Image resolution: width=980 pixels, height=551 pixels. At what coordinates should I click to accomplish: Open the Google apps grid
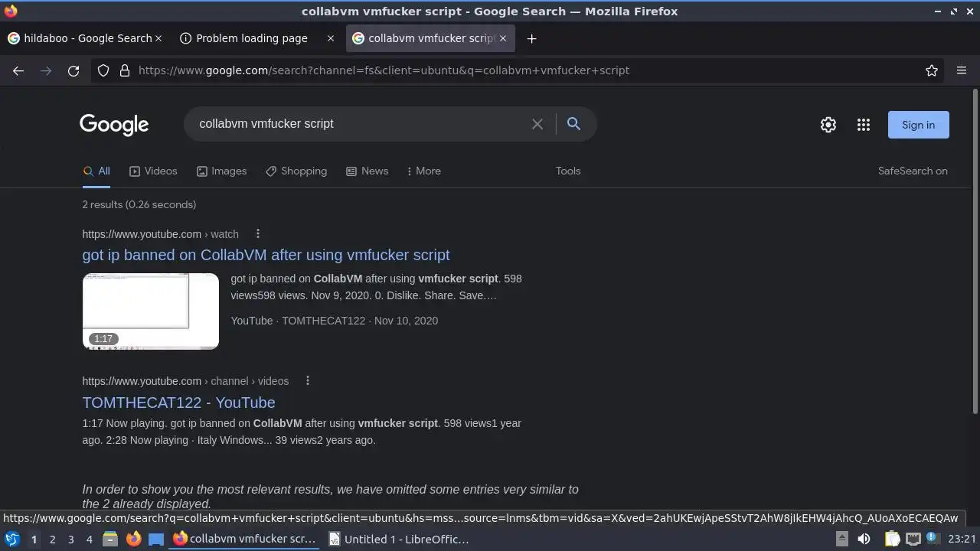(x=864, y=125)
